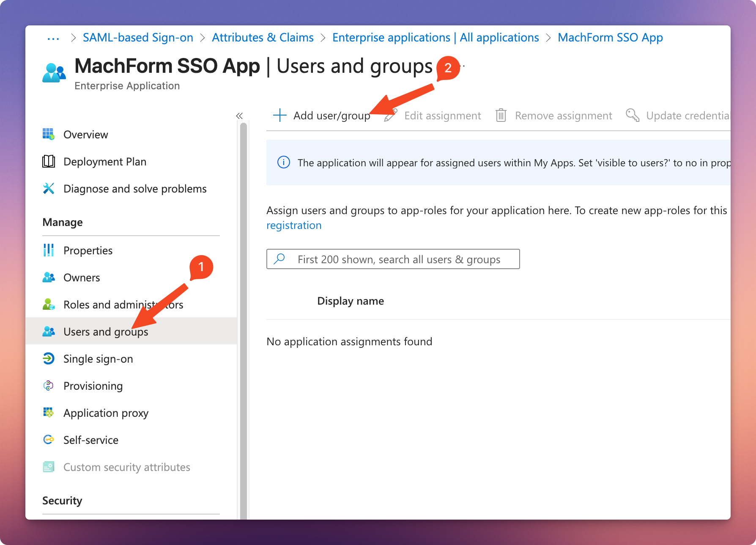This screenshot has height=545, width=756.
Task: Click the Deployment Plan book icon
Action: click(x=49, y=161)
